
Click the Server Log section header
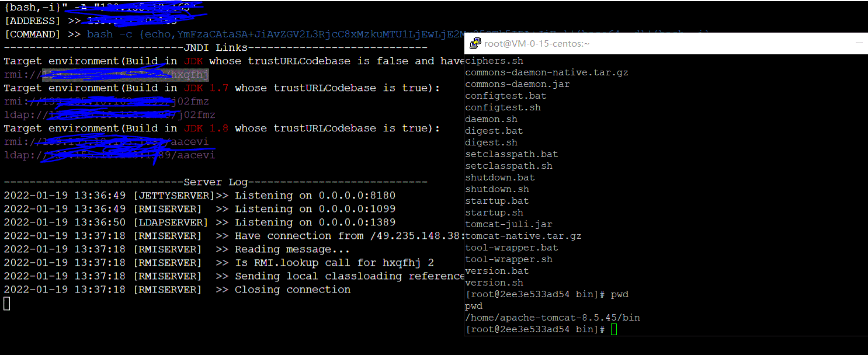click(x=216, y=182)
